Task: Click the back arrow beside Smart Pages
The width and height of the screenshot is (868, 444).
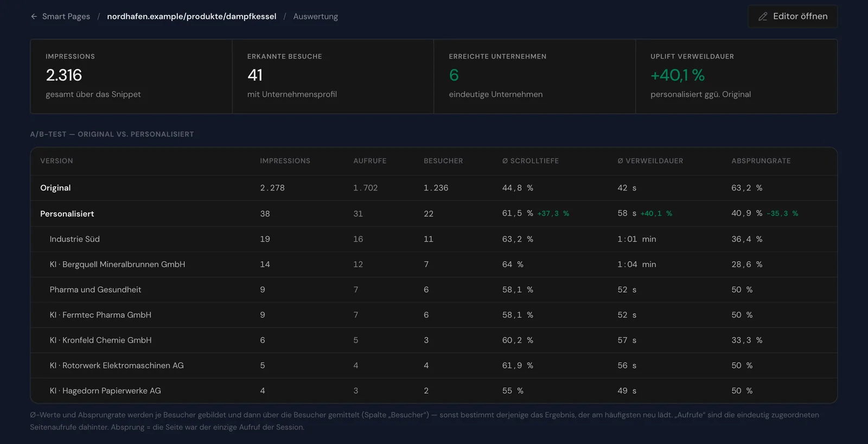Action: coord(34,16)
